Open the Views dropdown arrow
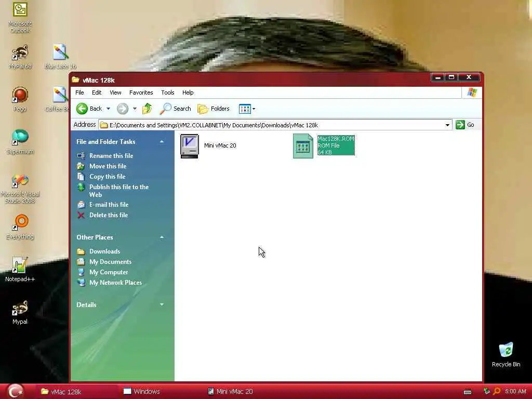532x399 pixels. coord(254,109)
